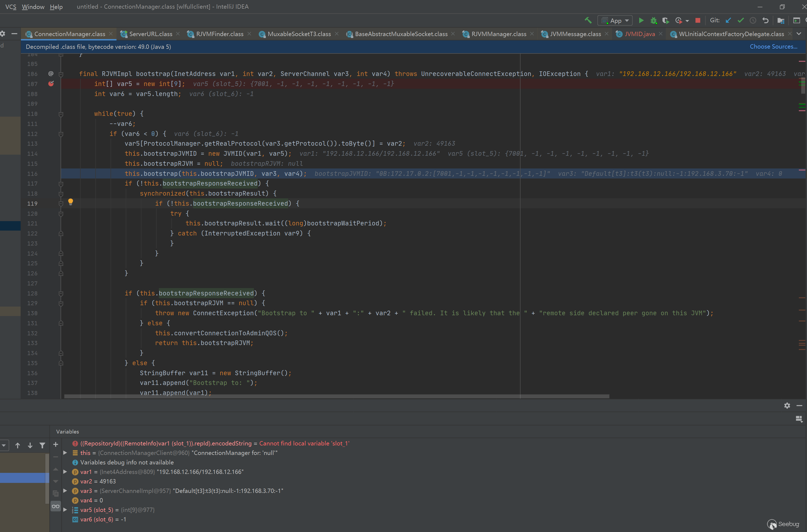807x532 pixels.
Task: Open the App run configuration dropdown
Action: coord(615,20)
